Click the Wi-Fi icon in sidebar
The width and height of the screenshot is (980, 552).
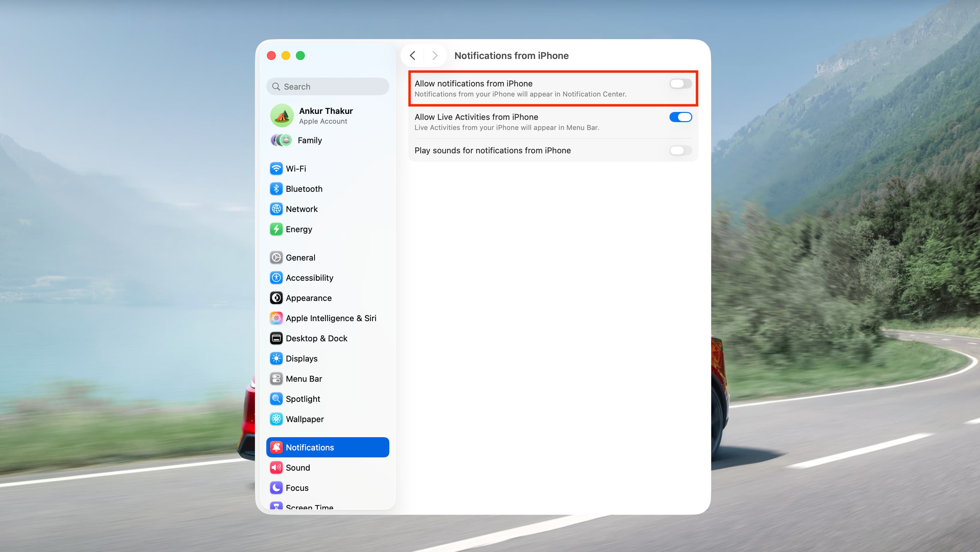276,168
